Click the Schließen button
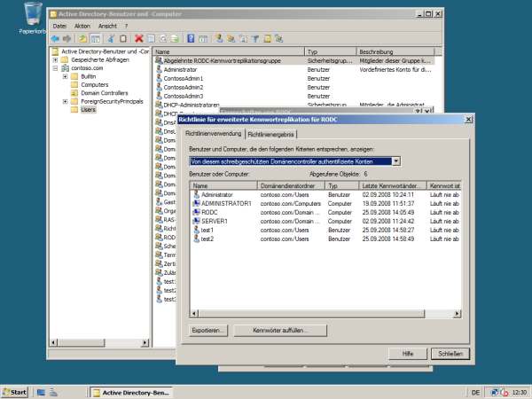Image resolution: width=532 pixels, height=399 pixels. [x=450, y=354]
